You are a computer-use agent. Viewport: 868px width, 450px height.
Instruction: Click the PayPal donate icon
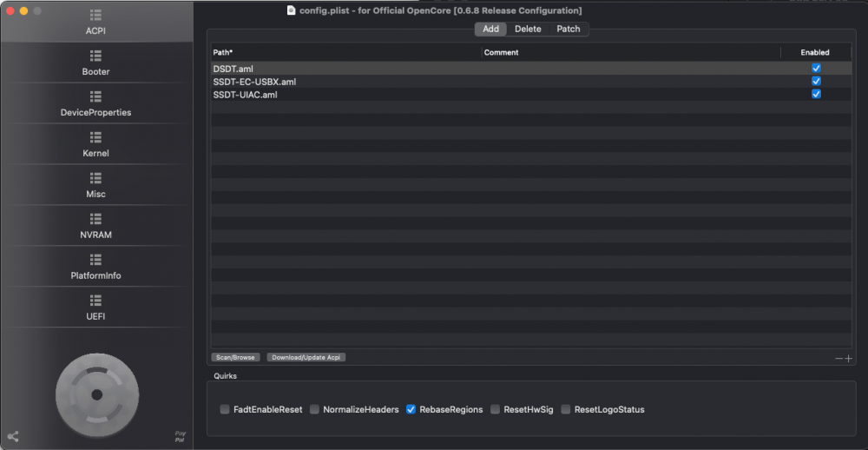[x=181, y=436]
